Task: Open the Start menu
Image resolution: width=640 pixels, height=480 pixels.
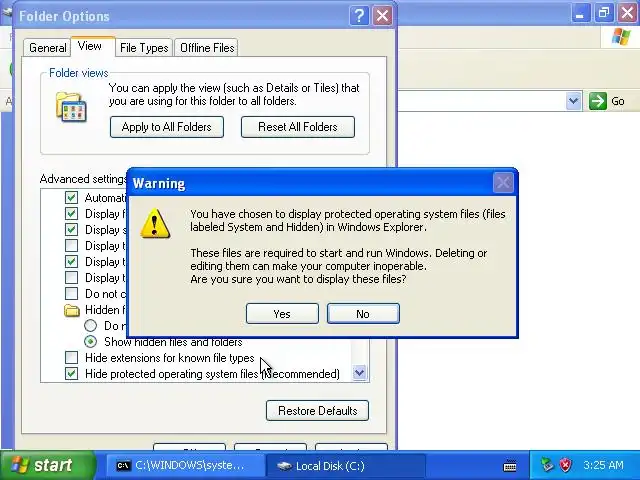Action: click(x=46, y=465)
